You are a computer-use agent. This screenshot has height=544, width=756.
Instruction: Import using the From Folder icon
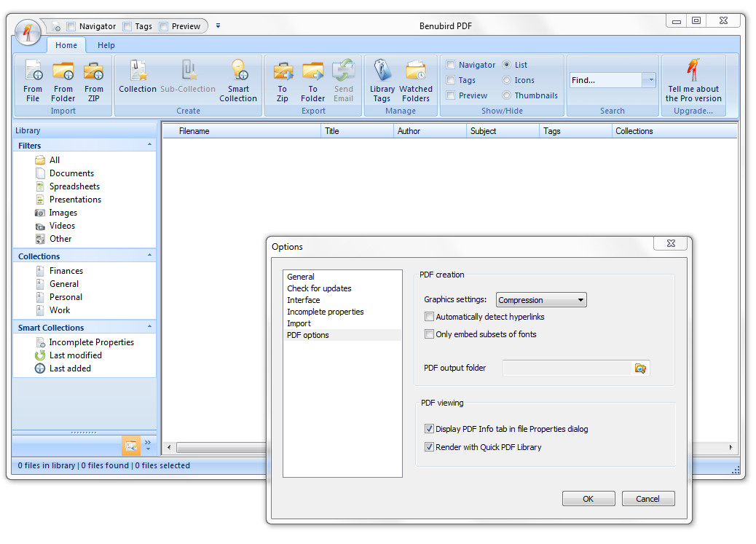point(63,81)
